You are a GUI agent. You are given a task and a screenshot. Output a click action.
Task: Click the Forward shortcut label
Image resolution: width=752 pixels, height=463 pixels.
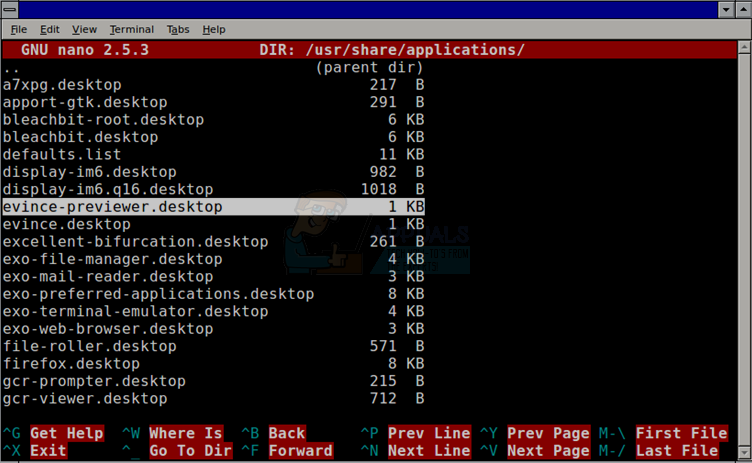pyautogui.click(x=301, y=451)
